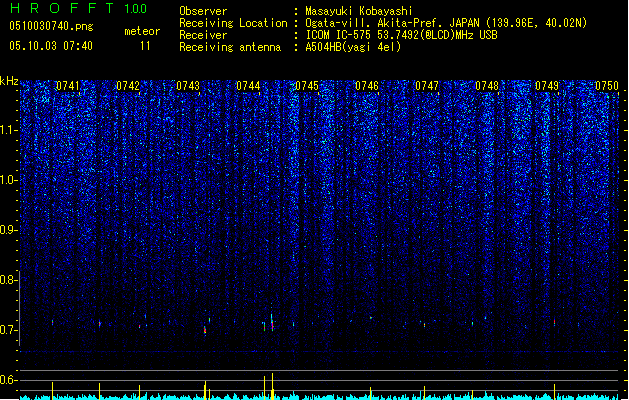The width and height of the screenshot is (629, 400).
Task: Click the 1.1 kHz axis label
Action: [8, 130]
